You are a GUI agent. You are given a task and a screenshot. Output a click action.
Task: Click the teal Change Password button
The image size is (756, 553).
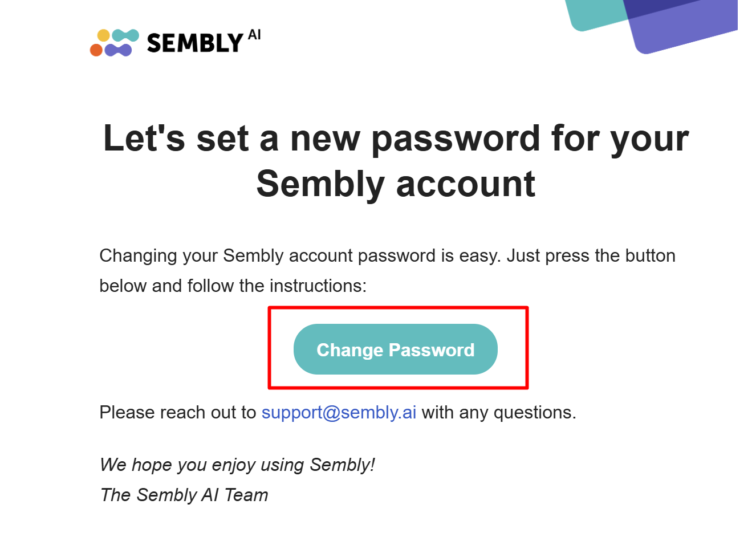(395, 349)
